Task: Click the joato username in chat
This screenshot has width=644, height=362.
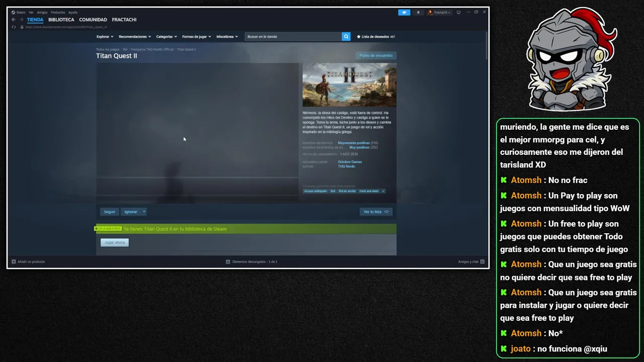Action: point(521,348)
